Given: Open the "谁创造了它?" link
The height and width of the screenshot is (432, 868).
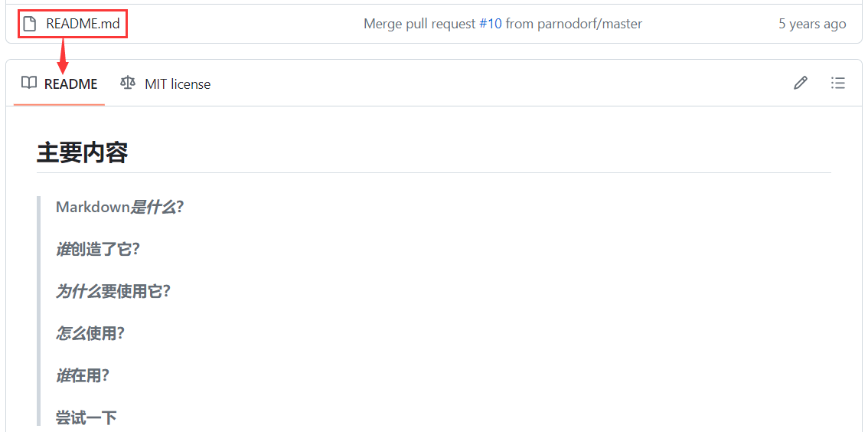Looking at the screenshot, I should pos(98,249).
